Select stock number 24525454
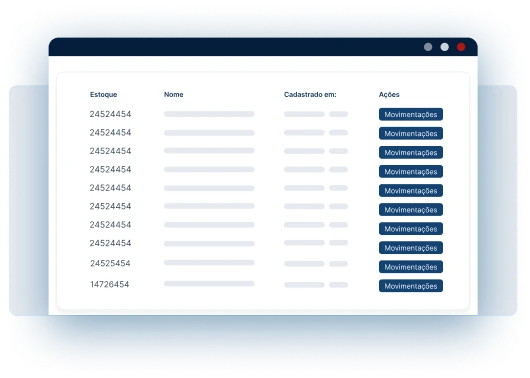The image size is (530, 378). 110,263
